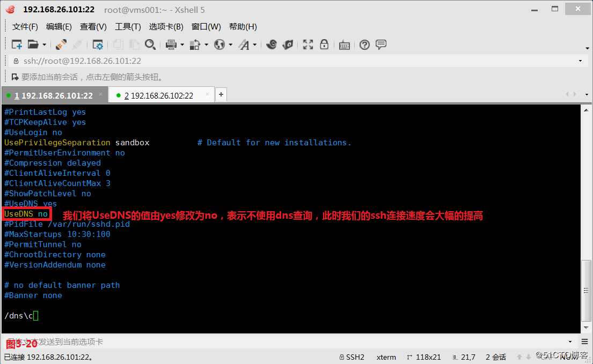Show the compose pane speech bubble icon

[x=381, y=44]
